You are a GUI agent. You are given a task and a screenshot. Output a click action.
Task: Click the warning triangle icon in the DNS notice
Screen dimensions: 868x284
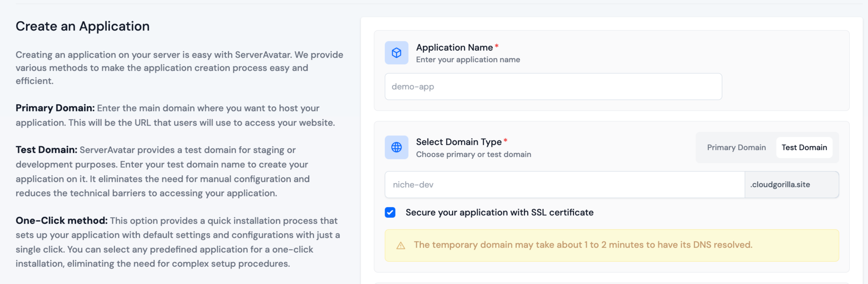401,246
